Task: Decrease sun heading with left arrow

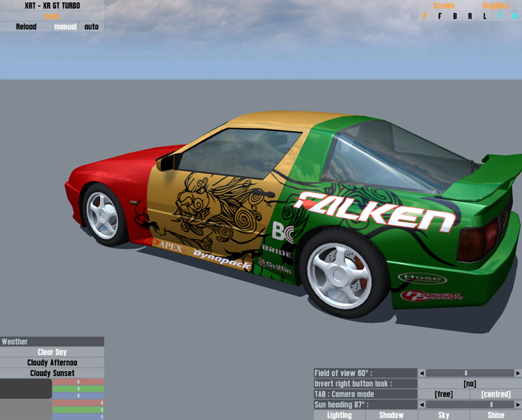Action: [422, 405]
